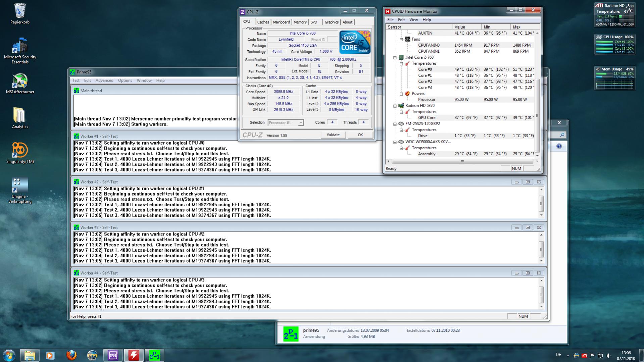
Task: Select the GPU Core temperature row
Action: (460, 118)
